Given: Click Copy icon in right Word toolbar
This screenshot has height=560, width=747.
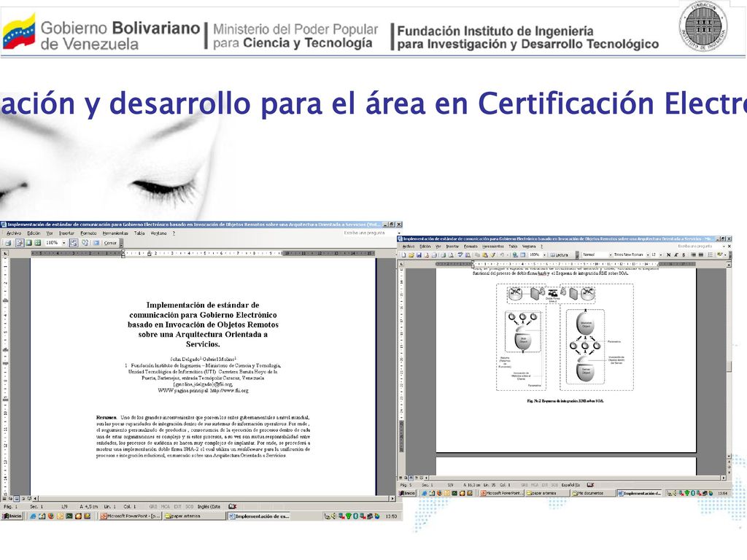Looking at the screenshot, I should [477, 254].
